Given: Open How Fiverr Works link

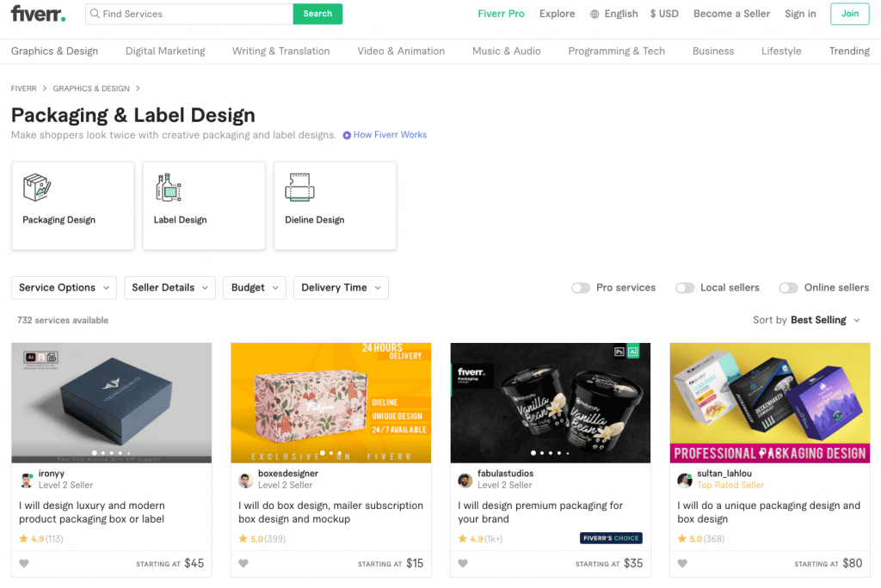Looking at the screenshot, I should pyautogui.click(x=390, y=135).
